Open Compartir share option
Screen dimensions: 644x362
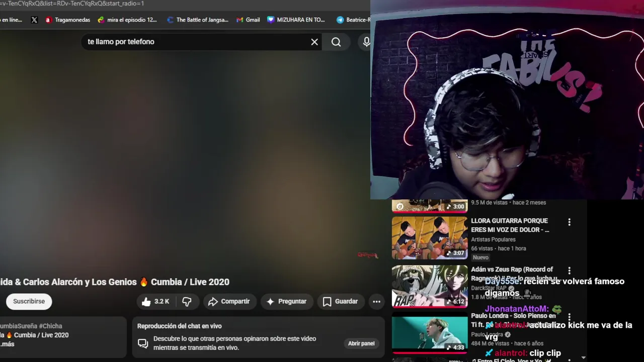click(x=229, y=301)
